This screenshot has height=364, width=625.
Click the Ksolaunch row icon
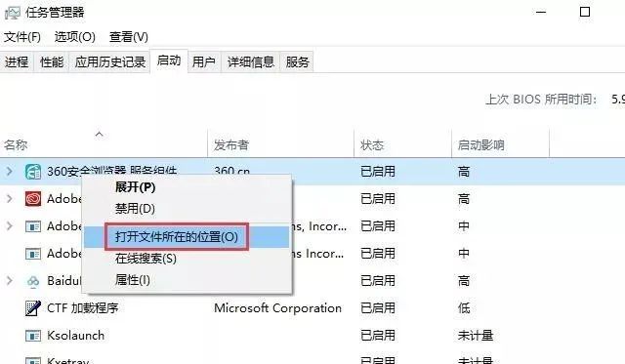pyautogui.click(x=33, y=336)
